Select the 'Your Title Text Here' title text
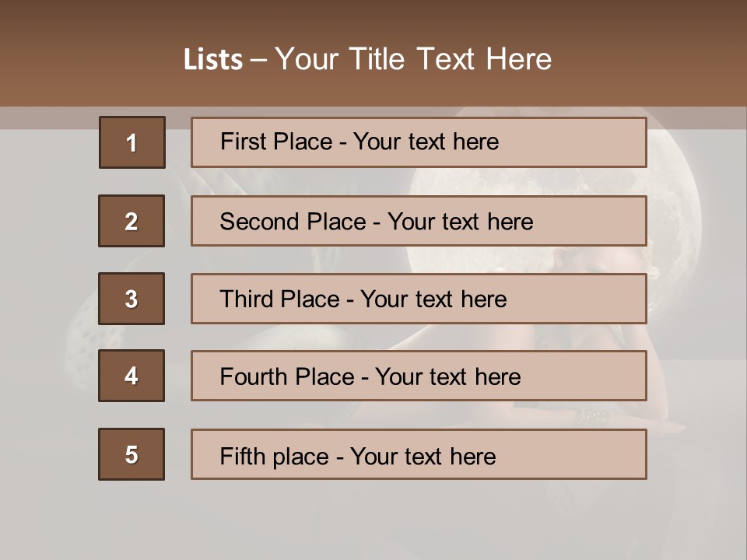 (413, 60)
